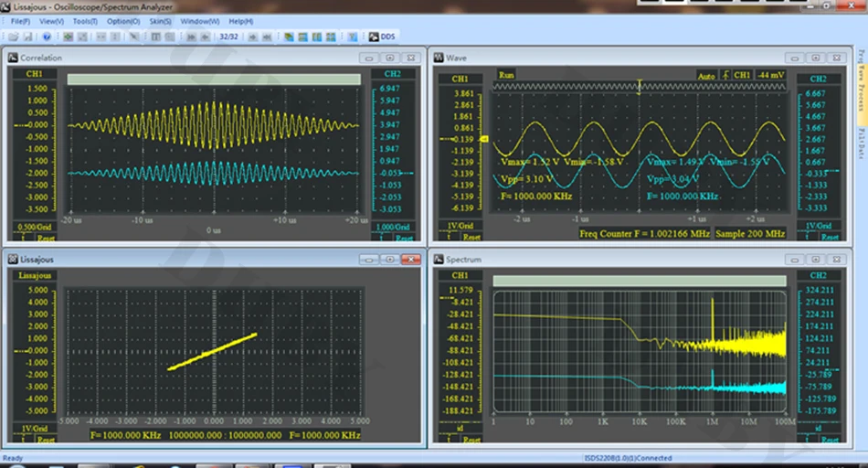Open the CH1 trigger source selector

742,75
